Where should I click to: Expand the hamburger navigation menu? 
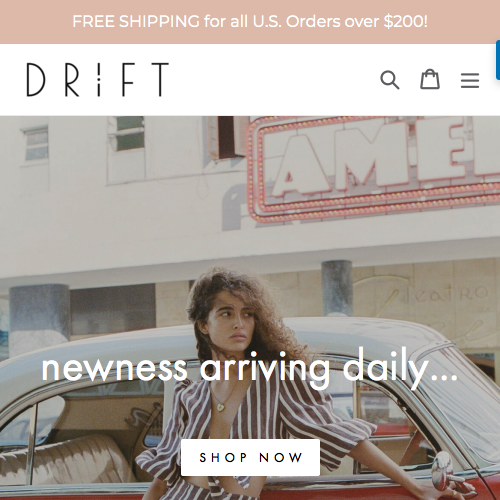tap(470, 80)
